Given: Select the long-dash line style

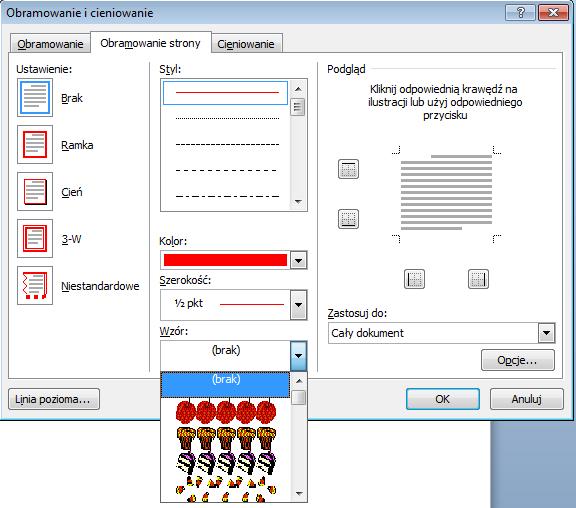Looking at the screenshot, I should 227,170.
